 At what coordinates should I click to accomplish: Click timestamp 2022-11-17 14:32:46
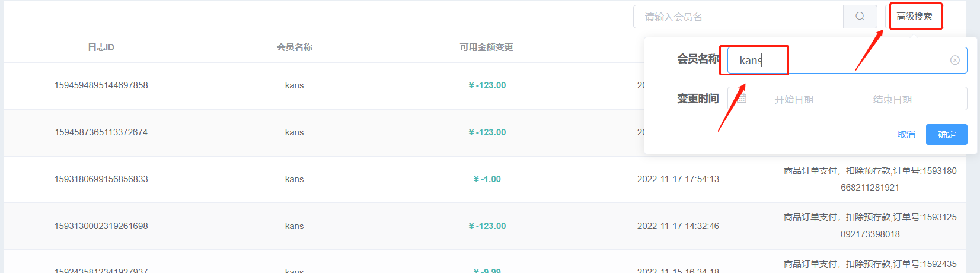click(678, 226)
